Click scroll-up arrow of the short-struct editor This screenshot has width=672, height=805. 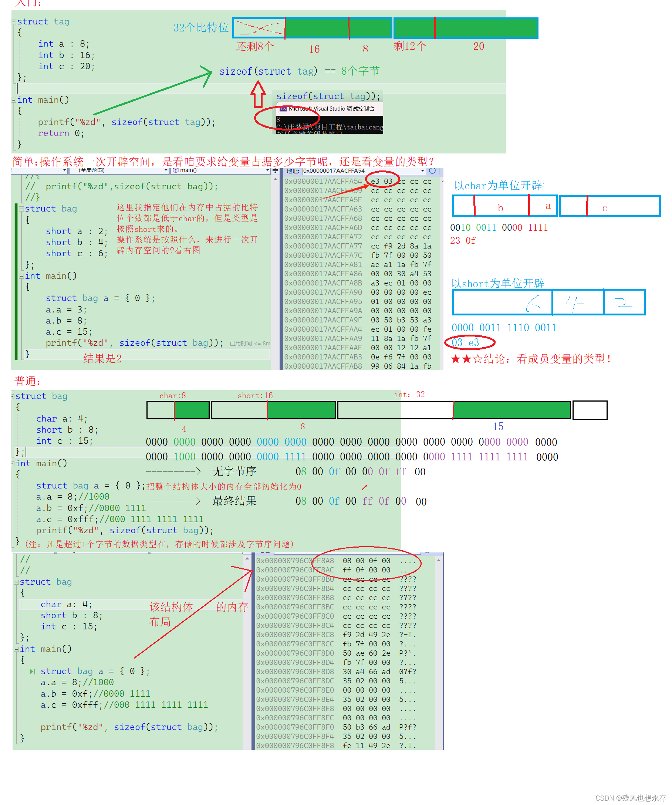[275, 179]
